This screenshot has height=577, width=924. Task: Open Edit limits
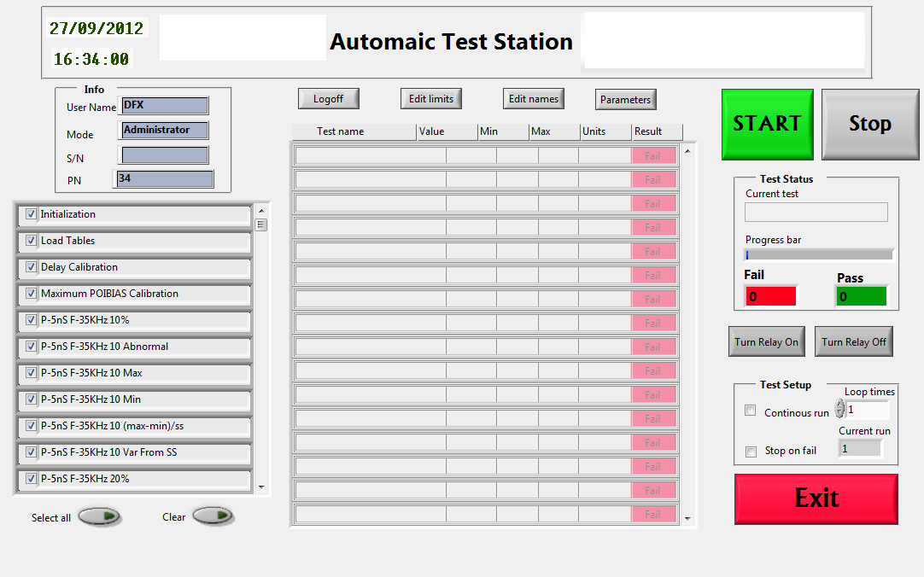[x=430, y=99]
